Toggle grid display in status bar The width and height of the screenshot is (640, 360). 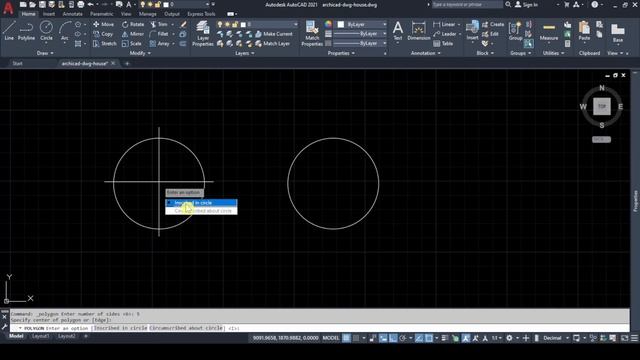pyautogui.click(x=346, y=338)
